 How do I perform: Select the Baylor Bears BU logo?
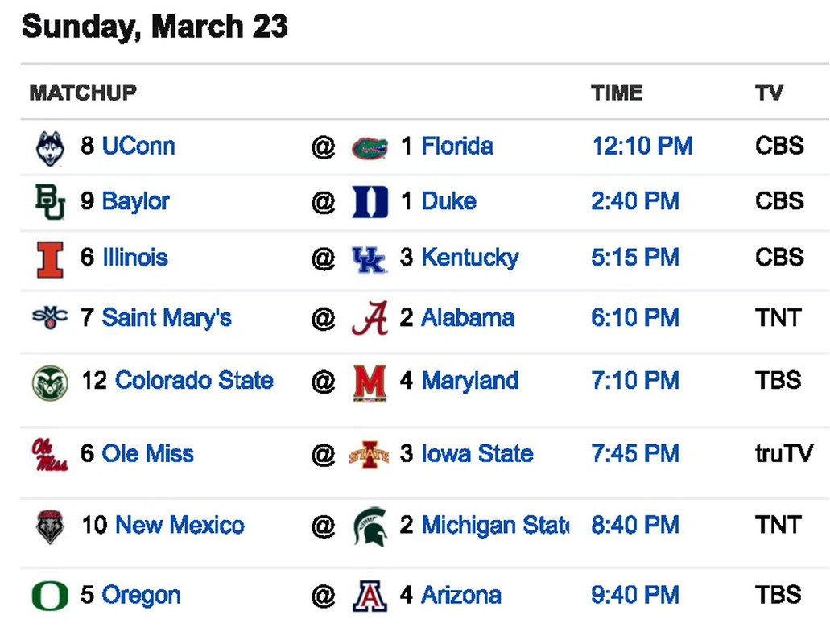[x=49, y=201]
